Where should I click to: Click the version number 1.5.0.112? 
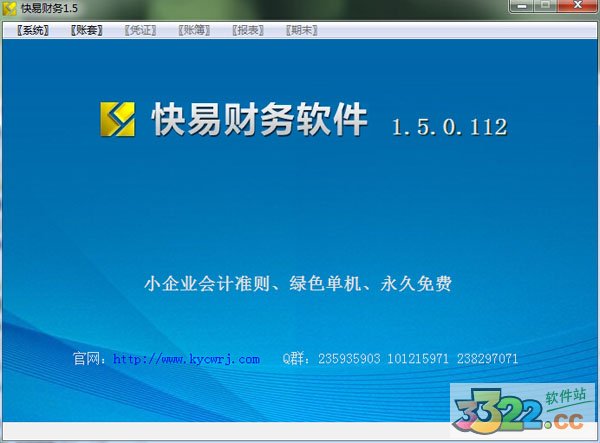tap(450, 127)
